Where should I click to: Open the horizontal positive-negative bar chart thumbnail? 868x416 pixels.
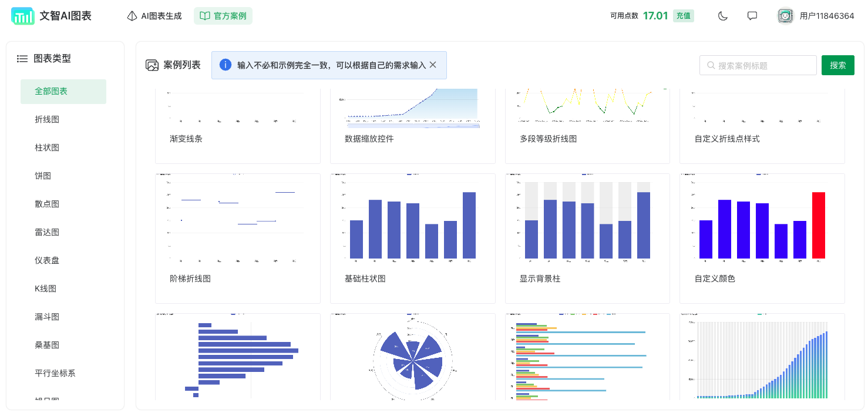(x=238, y=357)
